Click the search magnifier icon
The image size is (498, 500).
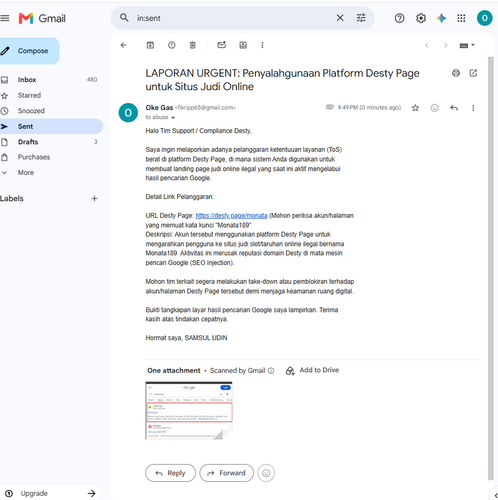124,18
